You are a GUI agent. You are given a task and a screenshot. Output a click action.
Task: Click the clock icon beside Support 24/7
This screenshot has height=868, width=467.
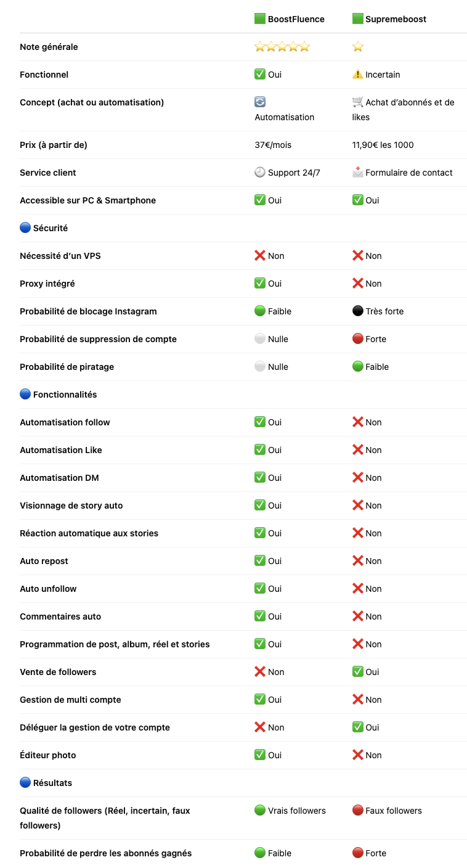pos(260,173)
